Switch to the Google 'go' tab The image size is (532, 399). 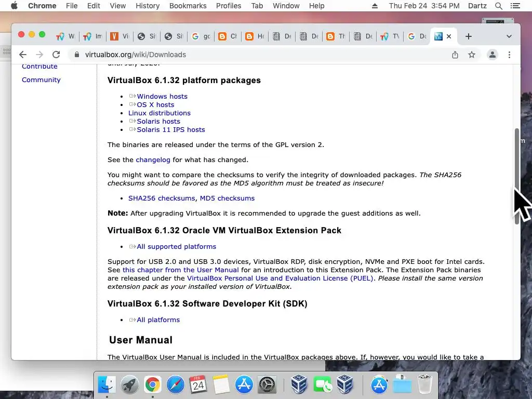click(201, 36)
